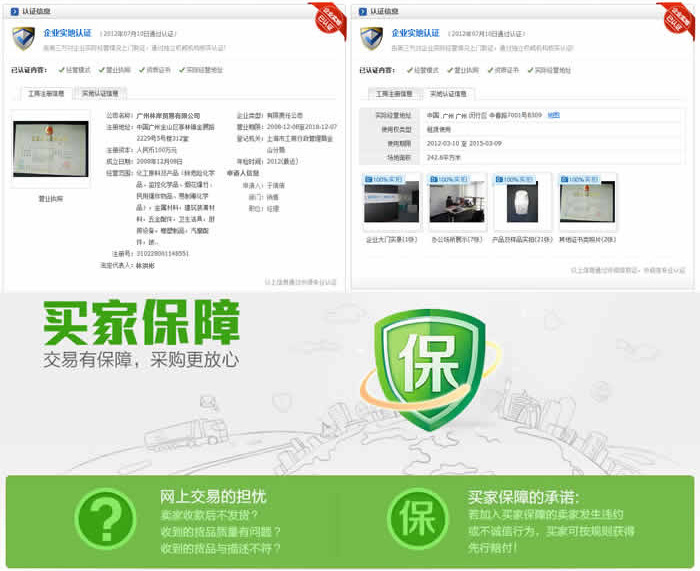Click the 地图 map link beside the address
Image resolution: width=700 pixels, height=571 pixels.
tap(554, 115)
